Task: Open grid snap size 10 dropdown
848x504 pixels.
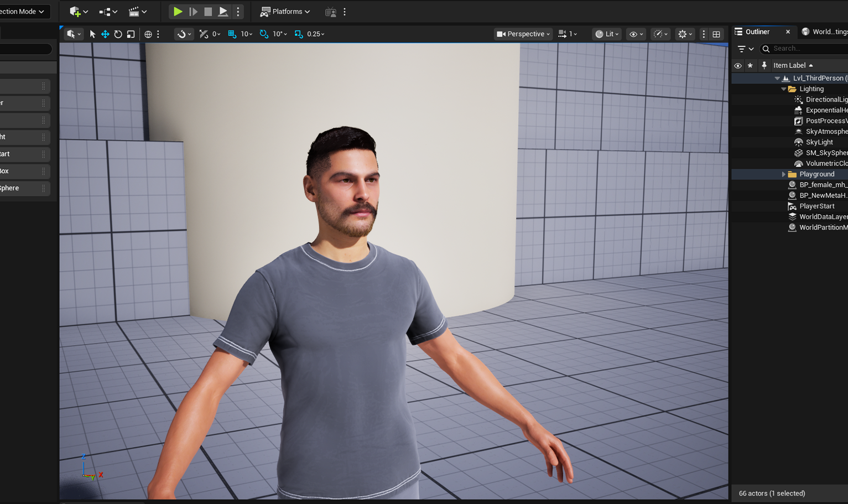Action: click(247, 34)
